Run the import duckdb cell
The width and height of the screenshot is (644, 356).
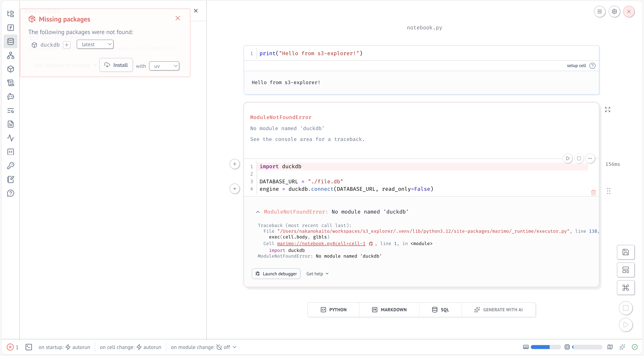point(568,158)
